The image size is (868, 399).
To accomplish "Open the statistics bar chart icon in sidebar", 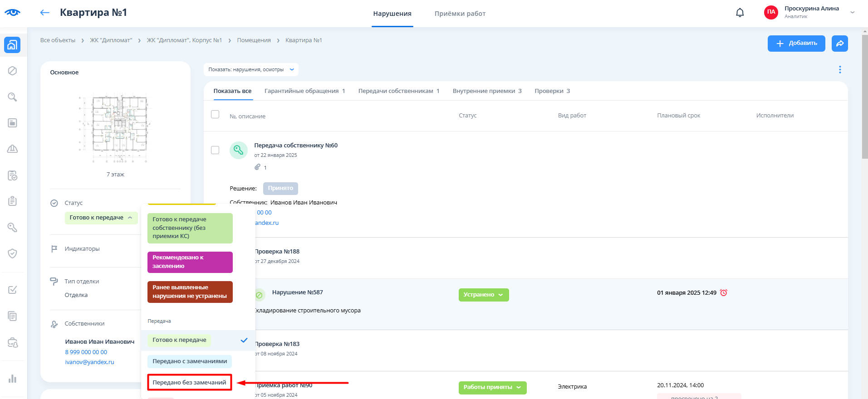I will [12, 379].
